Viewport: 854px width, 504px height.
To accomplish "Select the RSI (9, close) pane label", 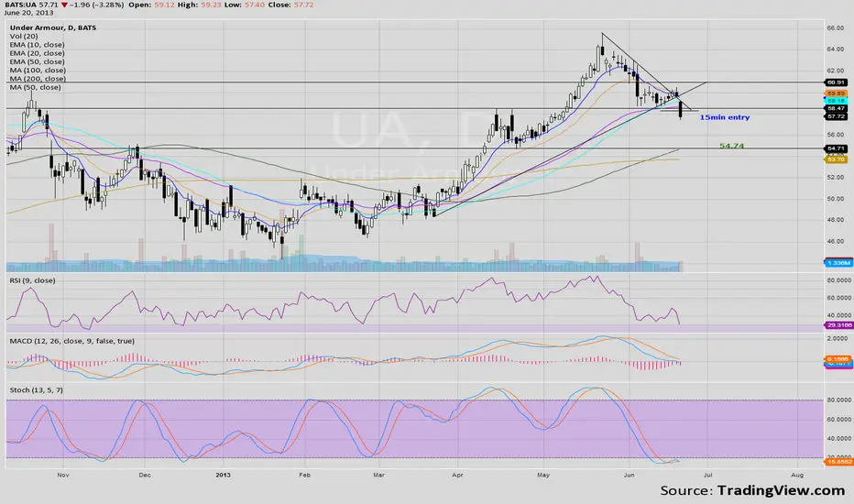I will (32, 280).
